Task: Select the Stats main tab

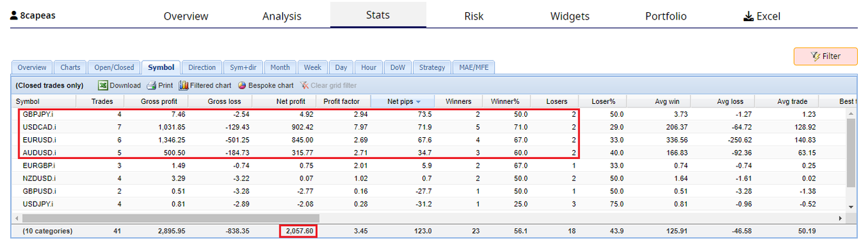Action: click(x=378, y=14)
